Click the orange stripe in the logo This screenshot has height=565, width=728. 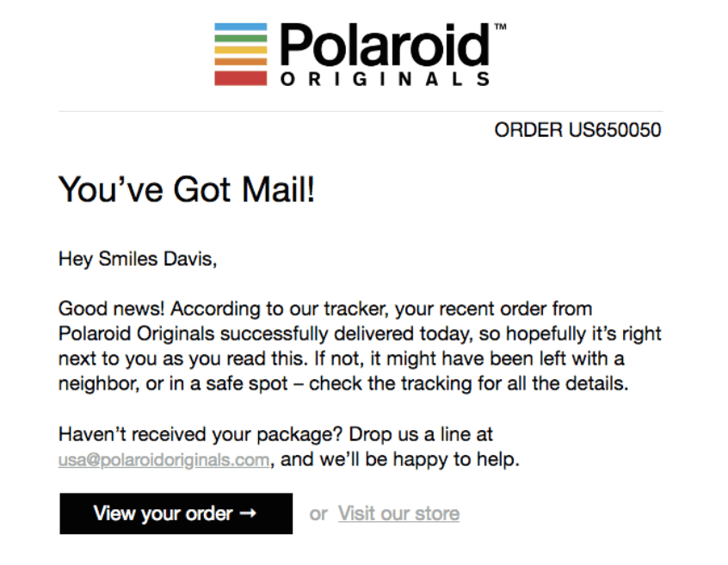click(240, 62)
